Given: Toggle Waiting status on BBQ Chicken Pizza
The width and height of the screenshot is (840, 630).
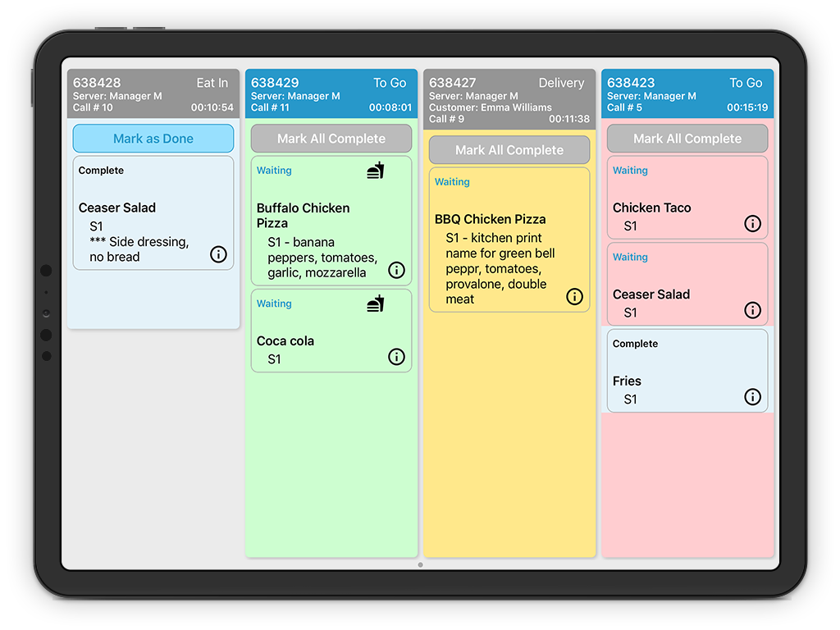Looking at the screenshot, I should 452,181.
